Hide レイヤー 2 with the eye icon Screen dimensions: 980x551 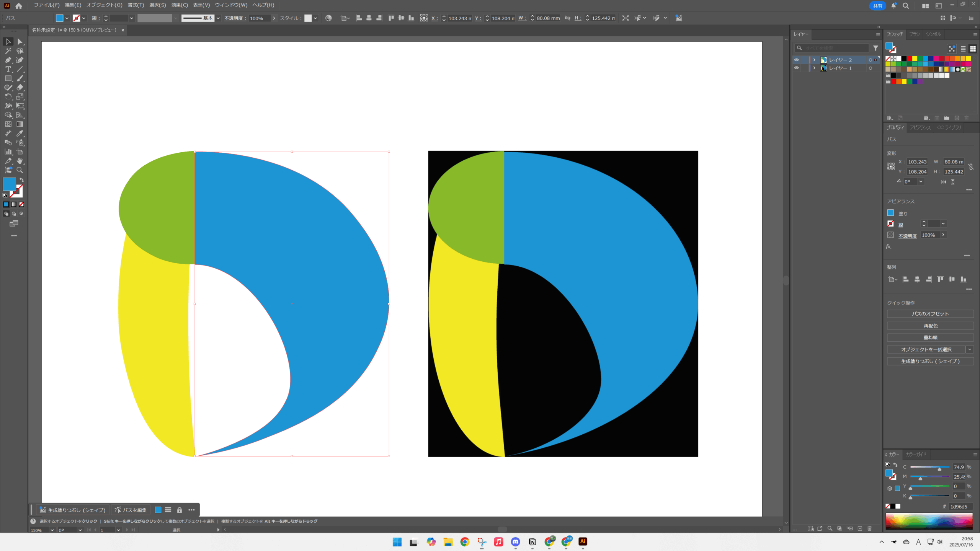pos(797,60)
